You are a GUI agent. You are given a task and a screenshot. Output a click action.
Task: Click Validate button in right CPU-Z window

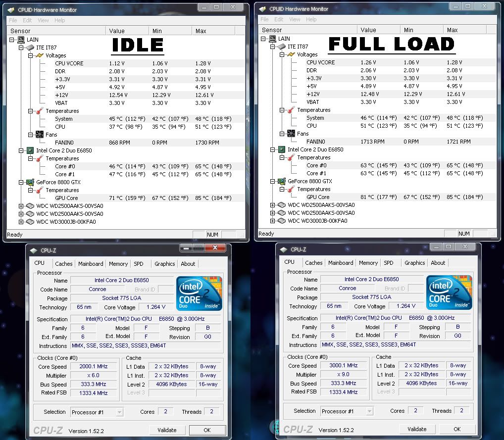[417, 429]
